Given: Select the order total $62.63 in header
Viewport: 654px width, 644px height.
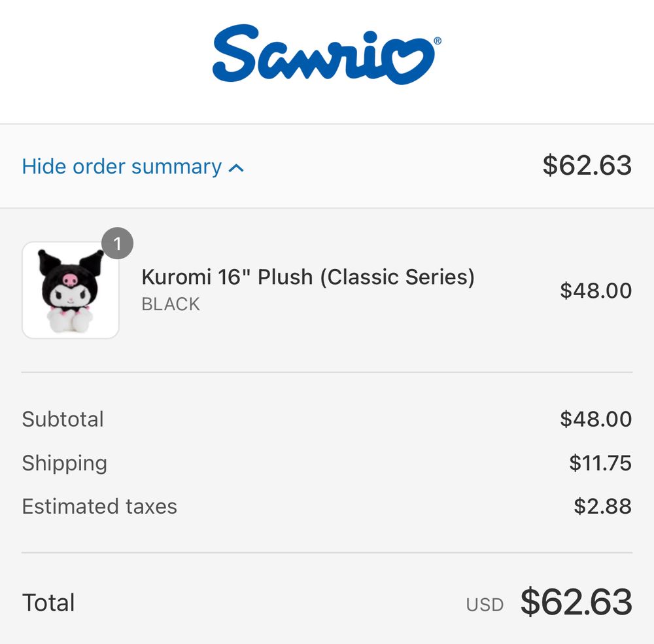Looking at the screenshot, I should pos(587,166).
